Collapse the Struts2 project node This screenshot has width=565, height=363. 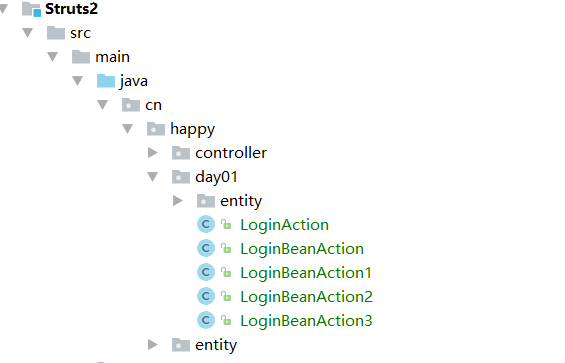(x=4, y=9)
